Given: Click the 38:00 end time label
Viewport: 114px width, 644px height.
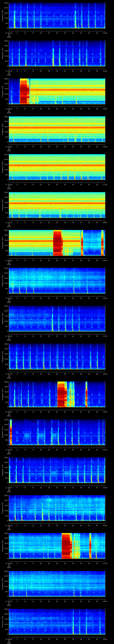Looking at the screenshot, I should 105,601.
